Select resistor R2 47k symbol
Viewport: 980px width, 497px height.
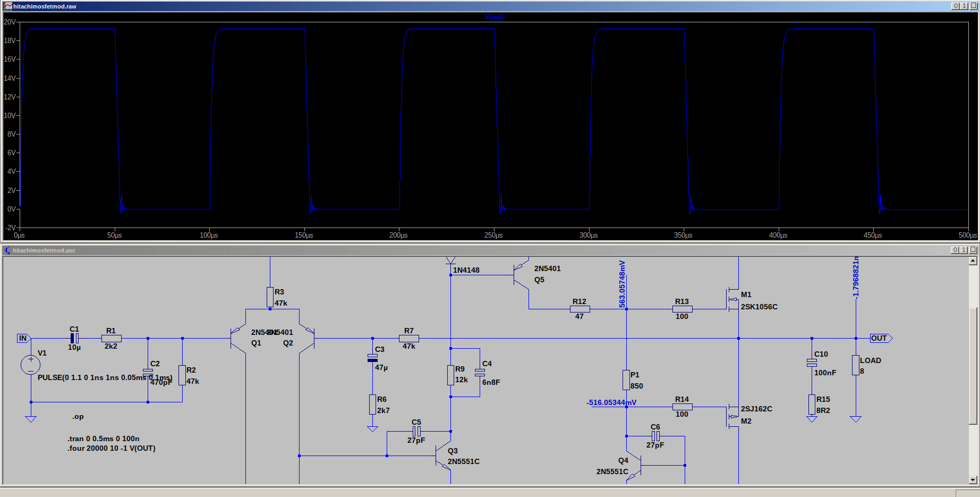182,375
